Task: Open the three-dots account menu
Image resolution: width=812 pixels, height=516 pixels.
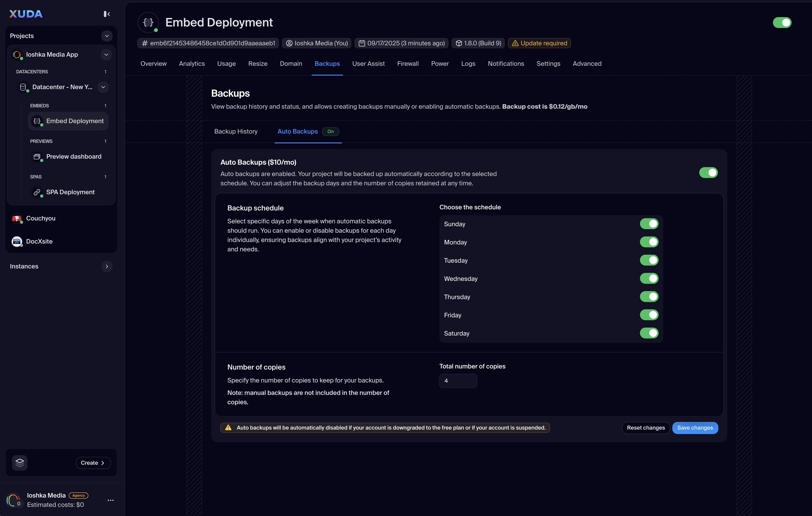Action: click(110, 500)
